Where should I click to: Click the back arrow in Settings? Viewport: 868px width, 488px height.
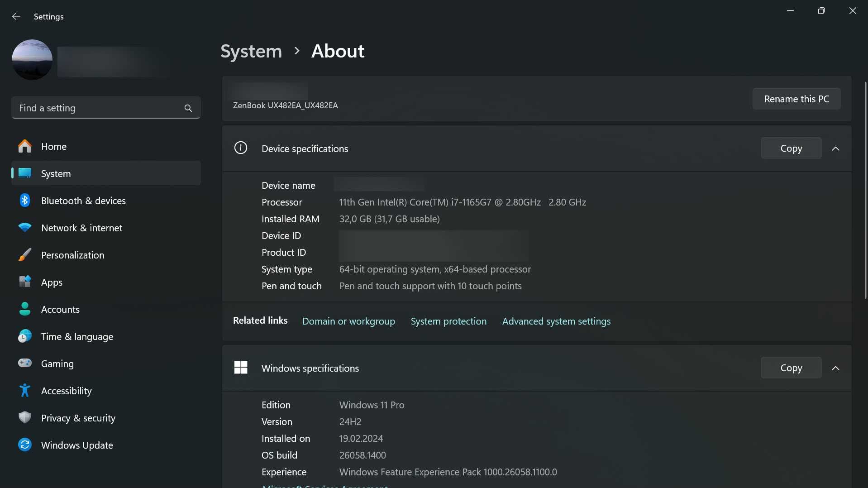coord(16,16)
